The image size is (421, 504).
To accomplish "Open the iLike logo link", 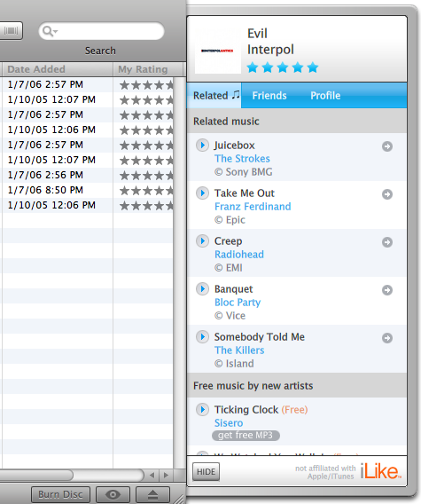I will [380, 471].
